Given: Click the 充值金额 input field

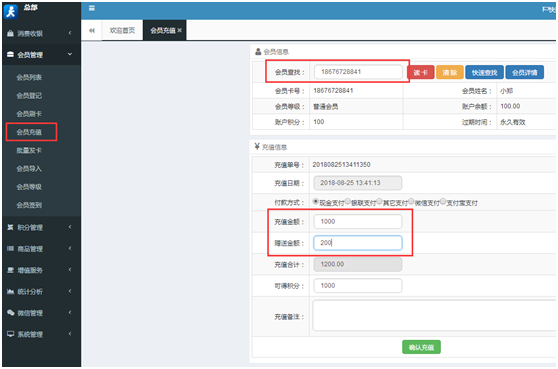Looking at the screenshot, I should 358,222.
